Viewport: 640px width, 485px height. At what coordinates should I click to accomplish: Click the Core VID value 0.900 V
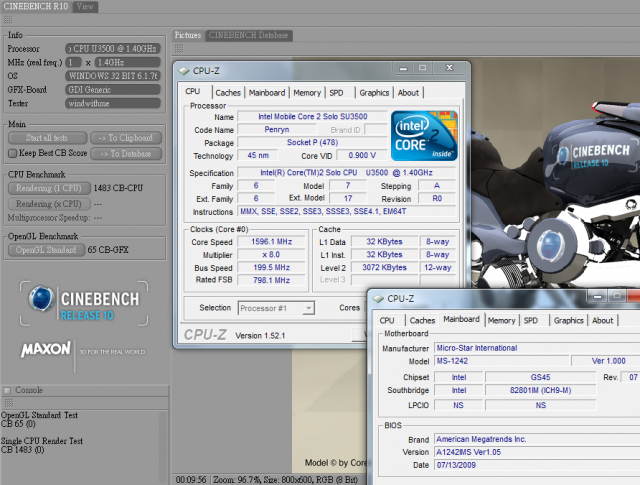[362, 156]
